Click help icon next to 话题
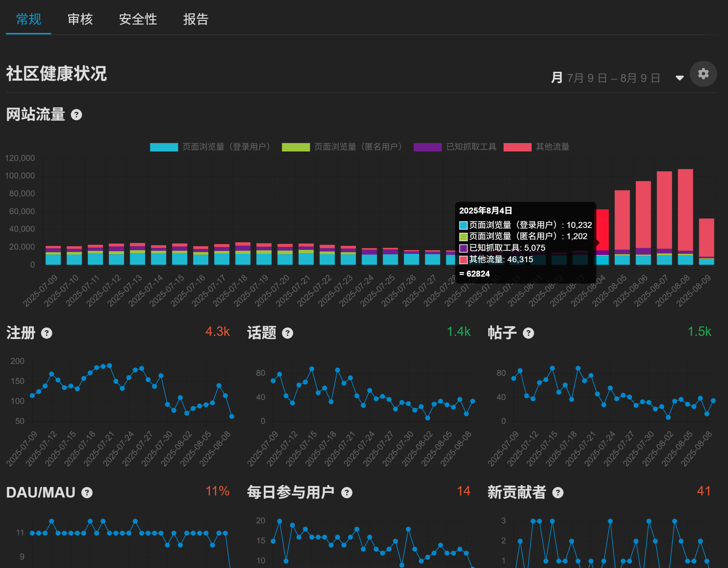 click(288, 333)
